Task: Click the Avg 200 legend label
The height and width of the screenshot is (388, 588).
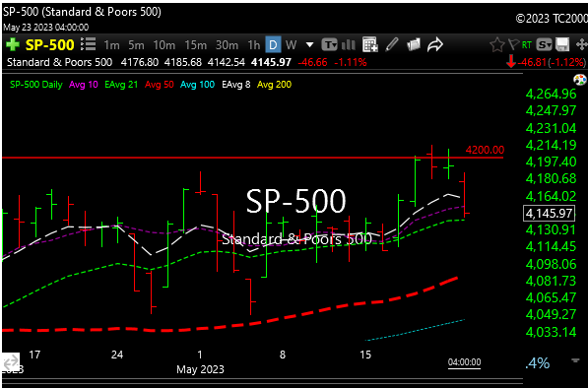Action: pos(274,85)
